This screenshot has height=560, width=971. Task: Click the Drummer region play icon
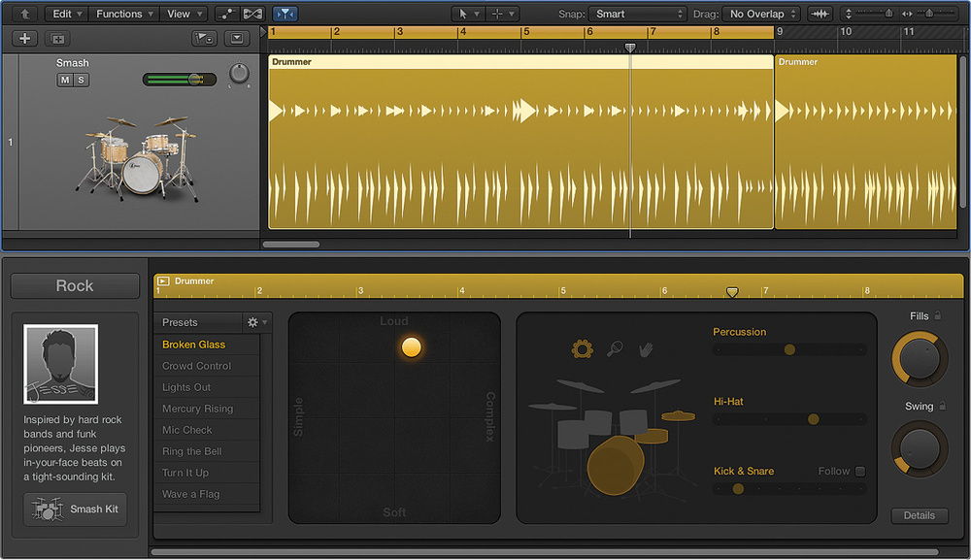(163, 281)
